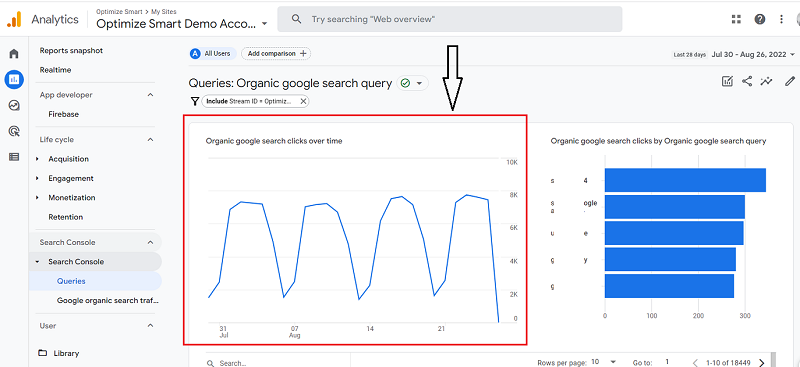The width and height of the screenshot is (800, 367).
Task: Open the Home icon in left rail
Action: (14, 54)
